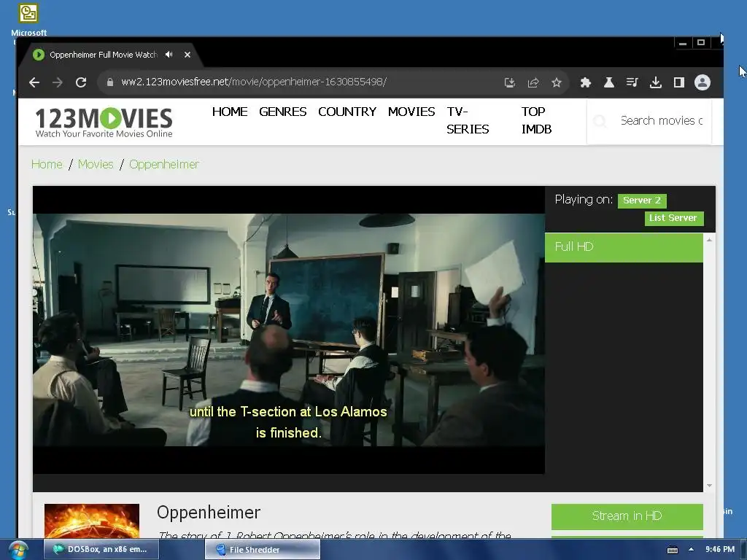Open the MOVIES menu item

[x=411, y=112]
